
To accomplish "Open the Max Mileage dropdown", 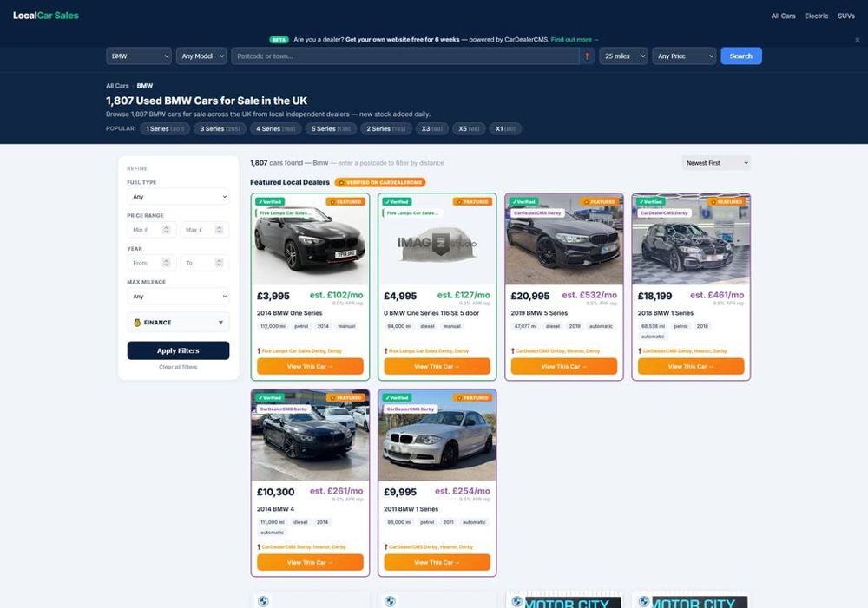I will 178,296.
